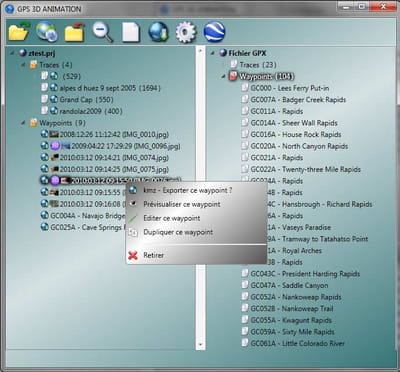This screenshot has width=400, height=372.
Task: Click purple badge on IMG_0096.jpg waypoint
Action: [x=55, y=146]
